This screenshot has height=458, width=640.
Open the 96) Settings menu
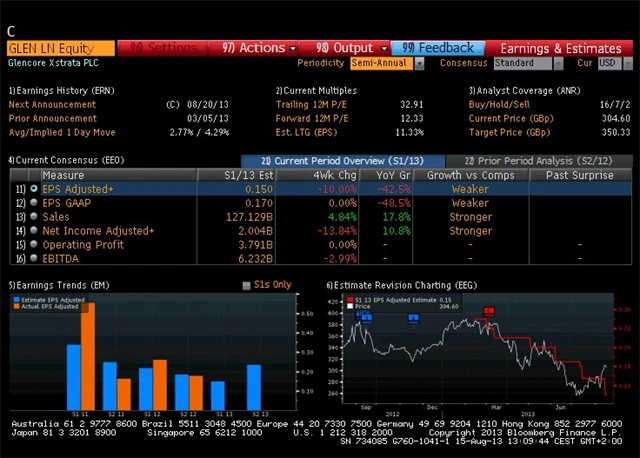coord(163,48)
